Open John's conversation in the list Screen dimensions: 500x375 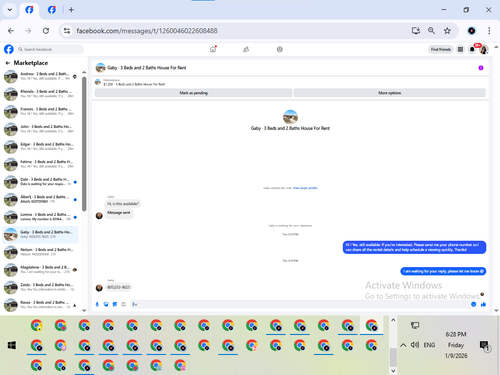pos(40,129)
